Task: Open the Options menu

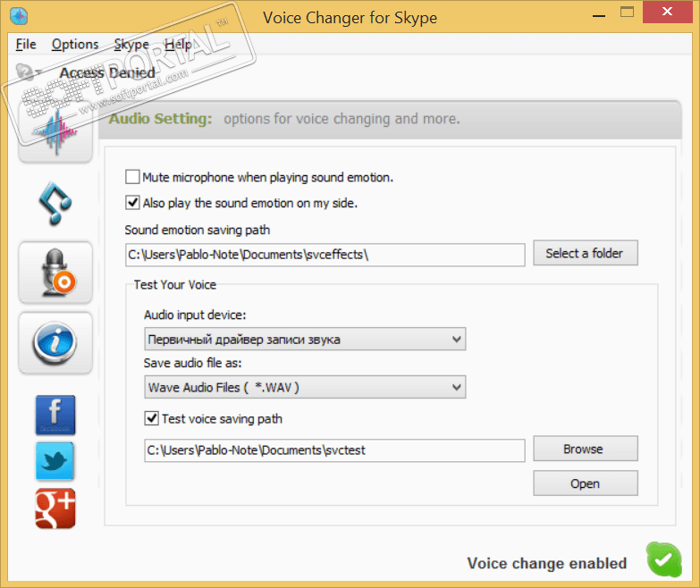Action: click(75, 44)
